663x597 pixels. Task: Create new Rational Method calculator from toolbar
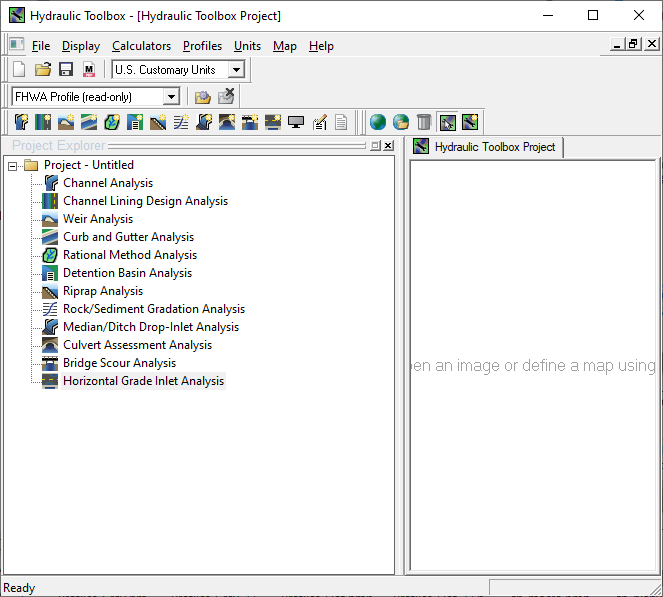pos(112,122)
